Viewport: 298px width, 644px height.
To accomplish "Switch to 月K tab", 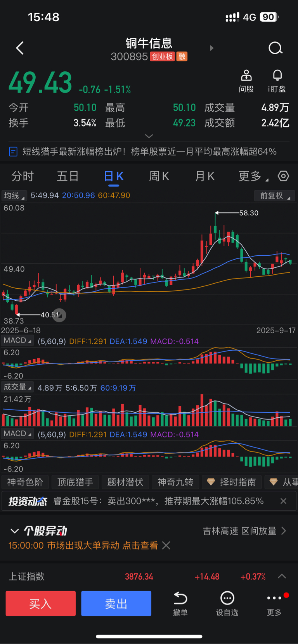I will (205, 176).
